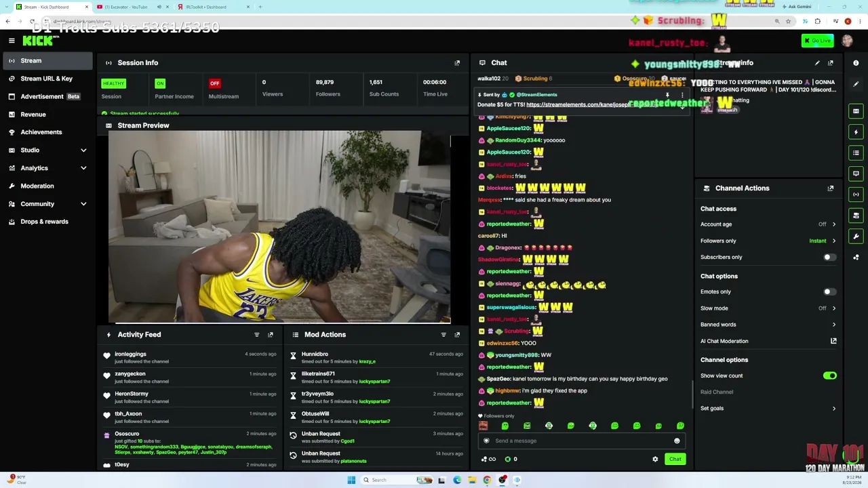The height and width of the screenshot is (488, 868).
Task: Click the Ask Gemini button
Action: (x=796, y=7)
